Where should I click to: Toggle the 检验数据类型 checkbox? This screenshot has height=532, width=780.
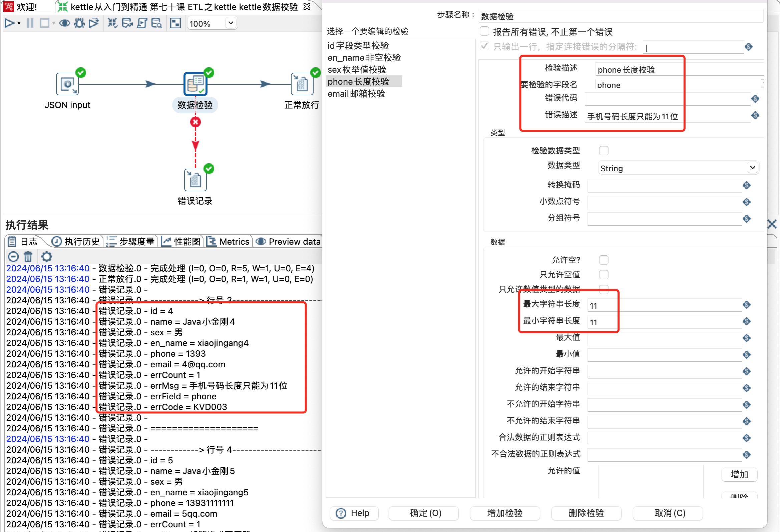pos(604,151)
